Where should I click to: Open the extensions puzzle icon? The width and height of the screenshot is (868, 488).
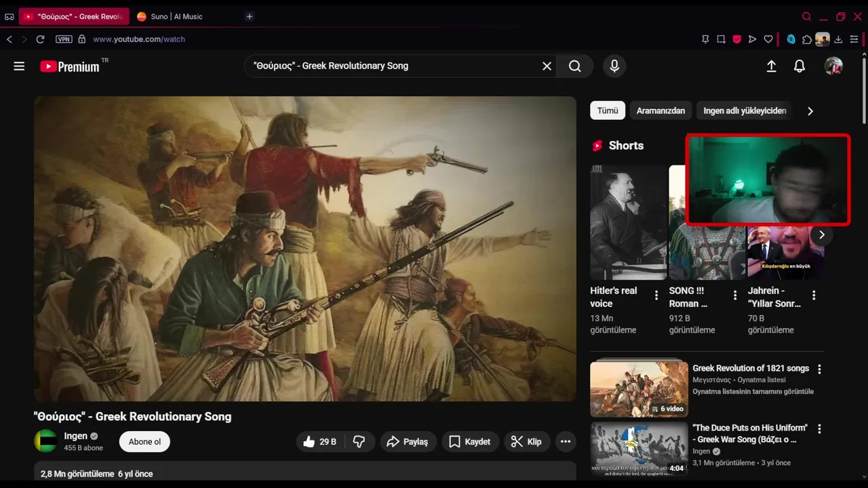point(806,39)
